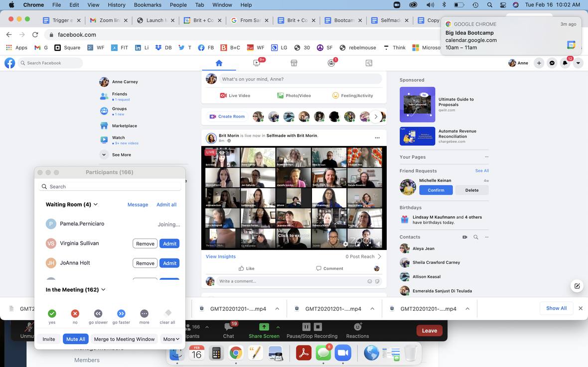This screenshot has width=588, height=367.
Task: Open Facebook Home tab icon
Action: [219, 63]
